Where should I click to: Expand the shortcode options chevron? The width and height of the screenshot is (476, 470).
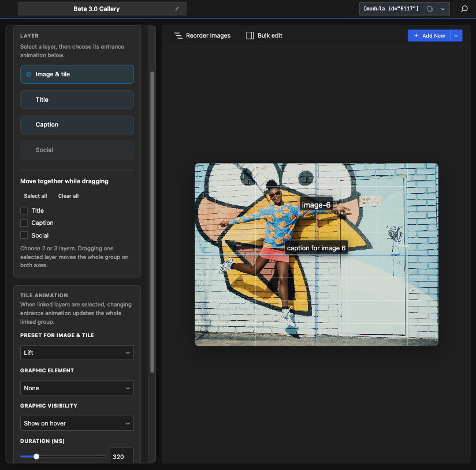coord(442,9)
